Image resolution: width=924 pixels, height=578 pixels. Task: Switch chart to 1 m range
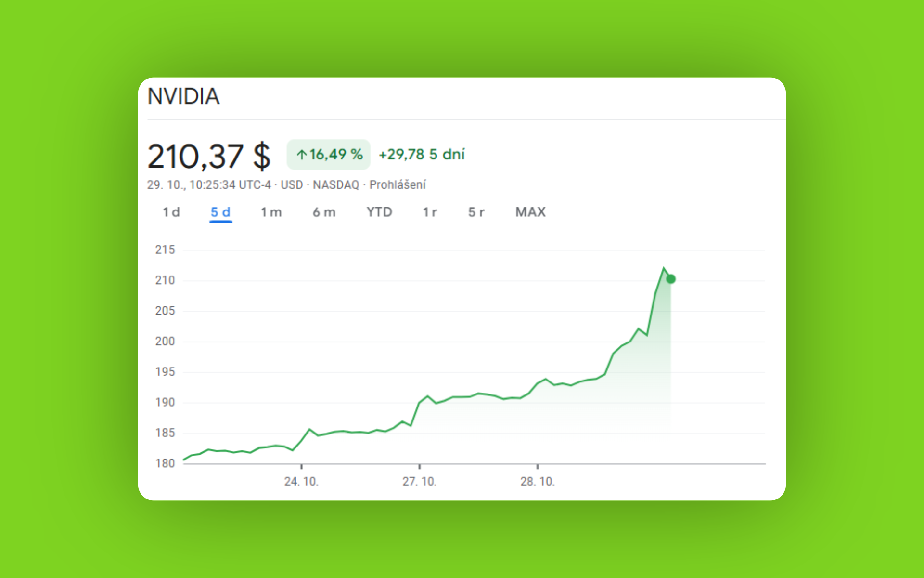coord(271,212)
